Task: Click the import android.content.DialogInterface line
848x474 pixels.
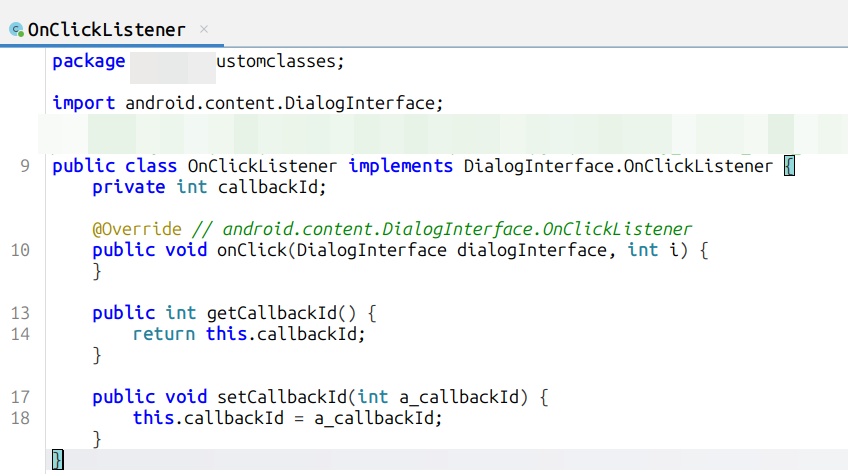Action: 248,103
